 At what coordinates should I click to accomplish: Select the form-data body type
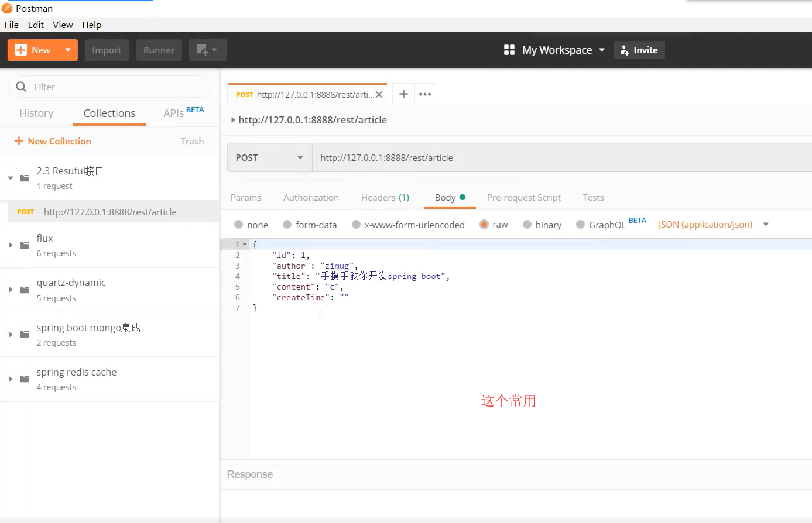pyautogui.click(x=287, y=225)
